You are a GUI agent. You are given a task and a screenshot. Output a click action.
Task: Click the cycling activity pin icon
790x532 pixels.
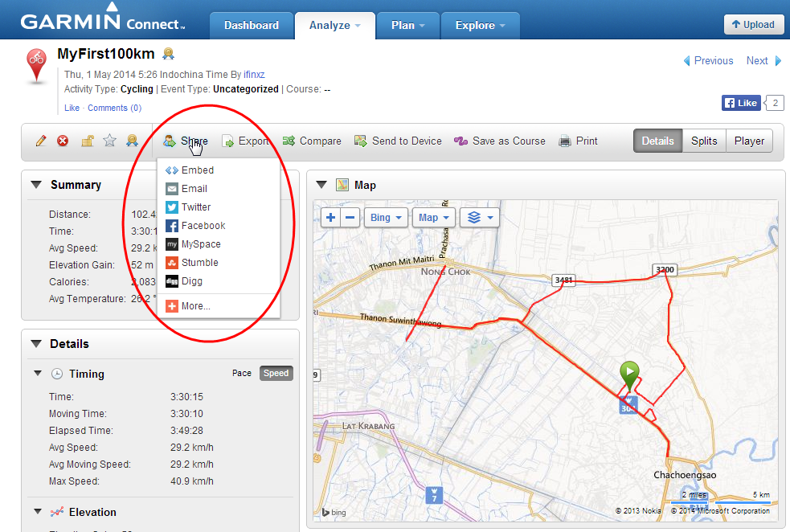pos(36,65)
